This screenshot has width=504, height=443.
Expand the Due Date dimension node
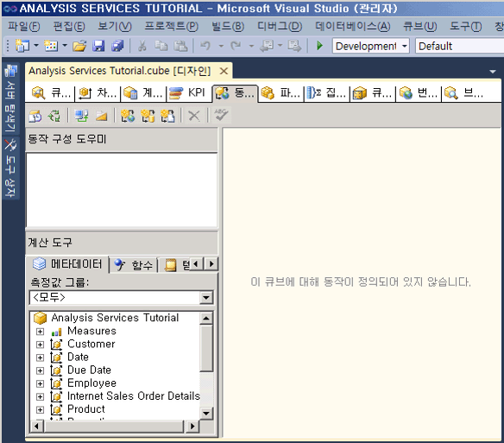40,370
